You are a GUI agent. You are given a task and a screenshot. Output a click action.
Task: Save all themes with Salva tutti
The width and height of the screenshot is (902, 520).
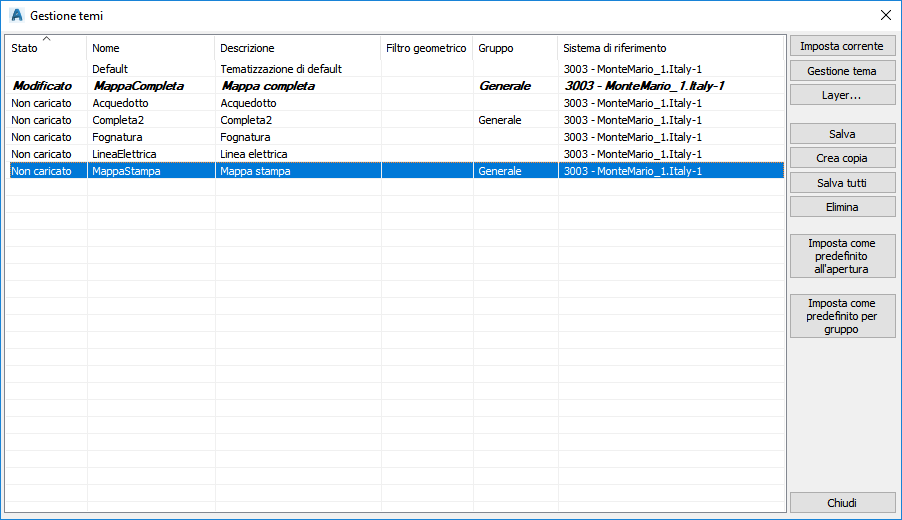[842, 183]
